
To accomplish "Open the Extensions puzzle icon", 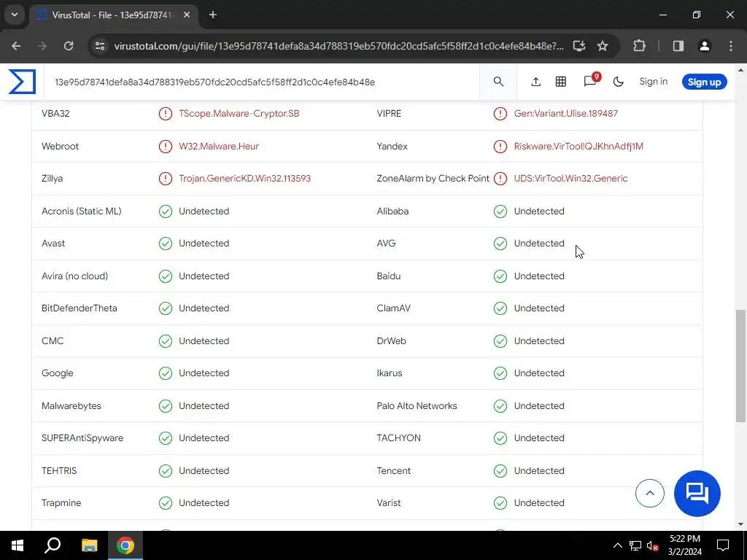I will (639, 46).
